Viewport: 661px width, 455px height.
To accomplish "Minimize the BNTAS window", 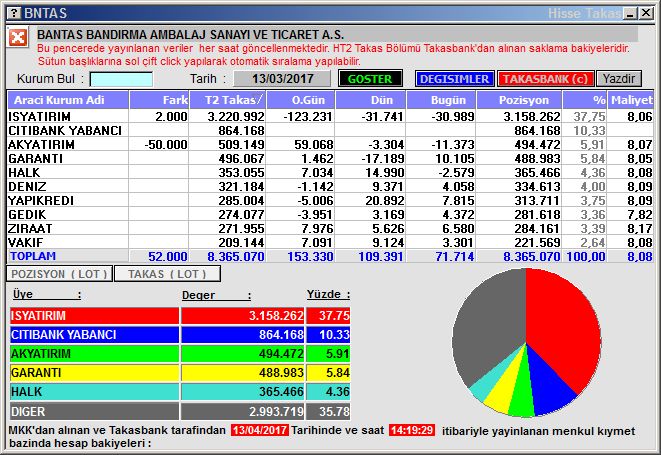I will 616,12.
